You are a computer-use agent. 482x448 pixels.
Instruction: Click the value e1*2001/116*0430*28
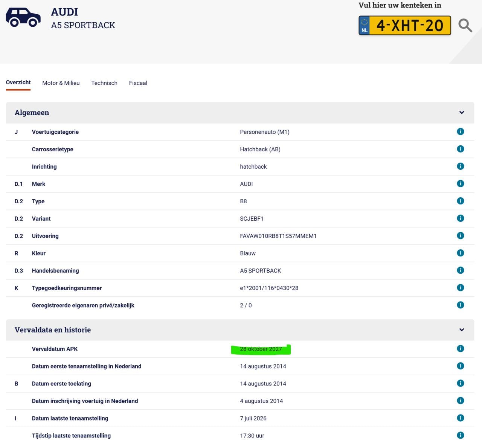click(x=269, y=288)
